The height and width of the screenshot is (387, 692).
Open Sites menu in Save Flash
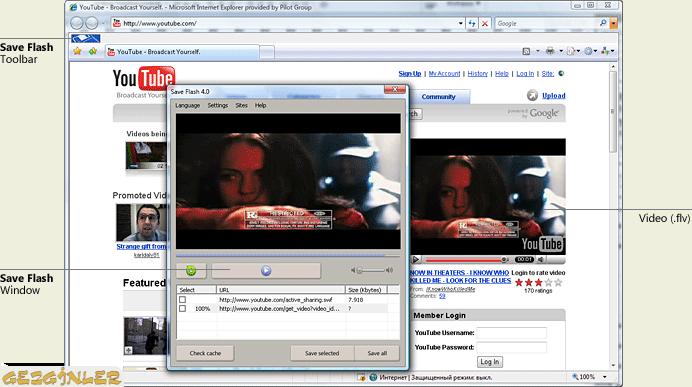point(241,105)
